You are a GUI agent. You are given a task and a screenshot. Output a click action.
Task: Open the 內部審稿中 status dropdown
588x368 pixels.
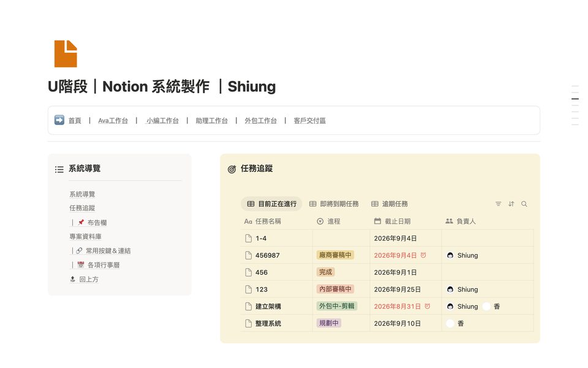click(335, 289)
